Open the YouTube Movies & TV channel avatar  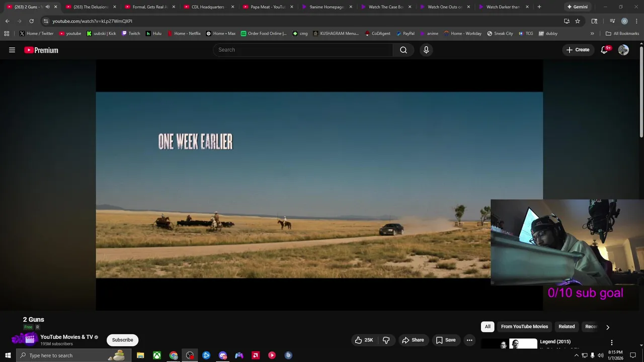[x=30, y=340]
